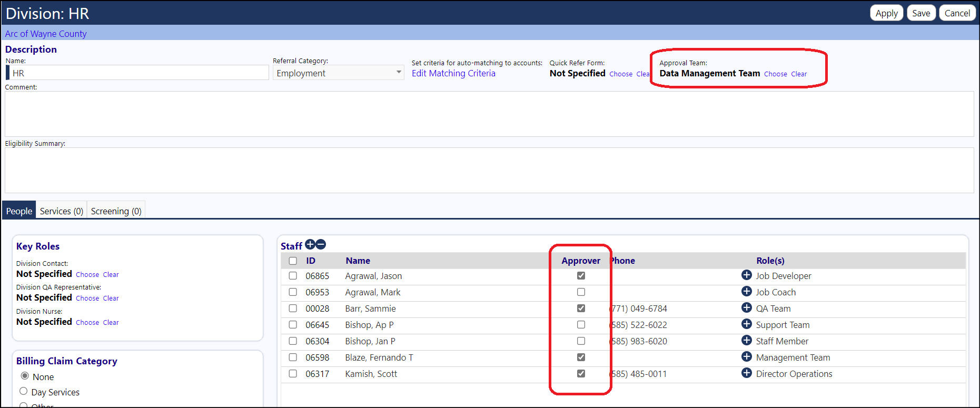This screenshot has width=980, height=408.
Task: Open Arc of Wayne County link
Action: pyautogui.click(x=46, y=34)
